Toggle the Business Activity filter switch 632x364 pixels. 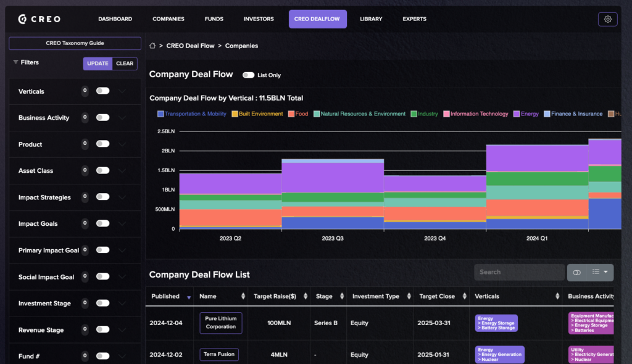tap(103, 117)
